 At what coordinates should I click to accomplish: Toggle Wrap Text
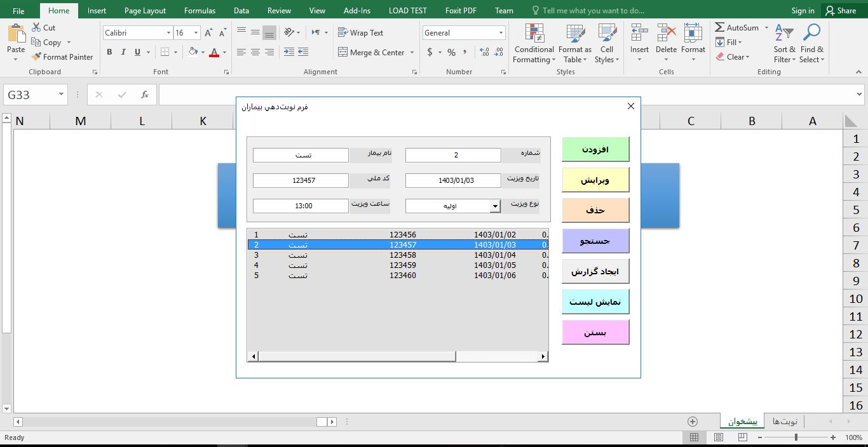(360, 32)
